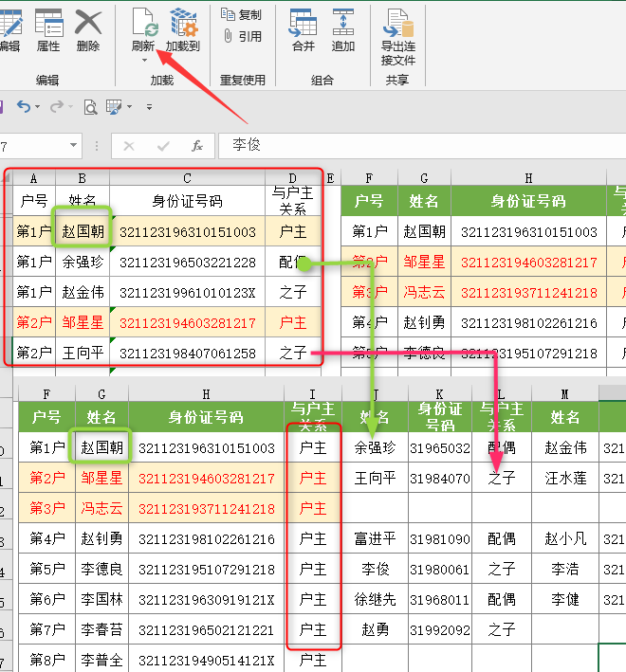The width and height of the screenshot is (626, 672).
Task: Click the 属性 (Properties) ribbon icon
Action: click(48, 30)
